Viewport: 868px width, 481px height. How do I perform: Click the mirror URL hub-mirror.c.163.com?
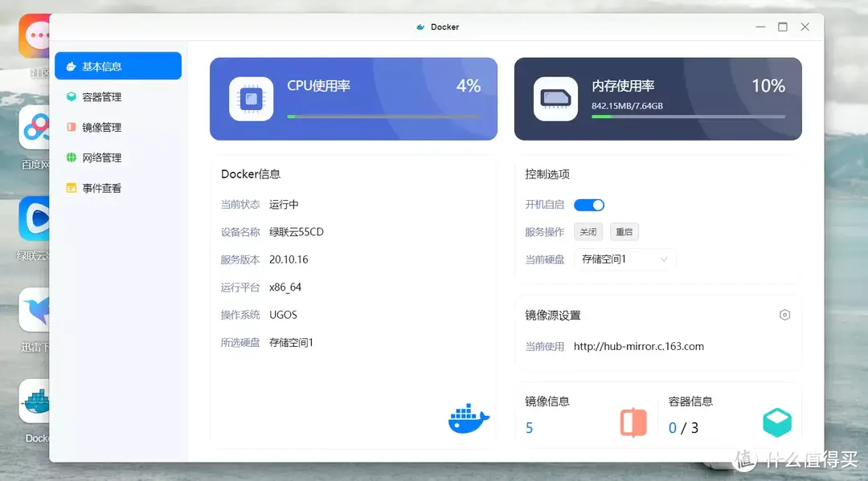click(639, 347)
